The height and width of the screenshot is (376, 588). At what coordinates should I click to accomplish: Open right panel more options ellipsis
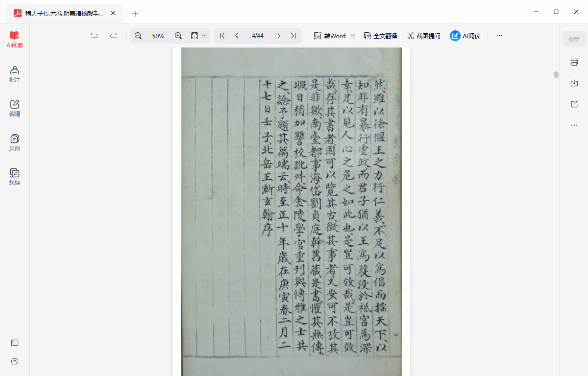point(574,125)
